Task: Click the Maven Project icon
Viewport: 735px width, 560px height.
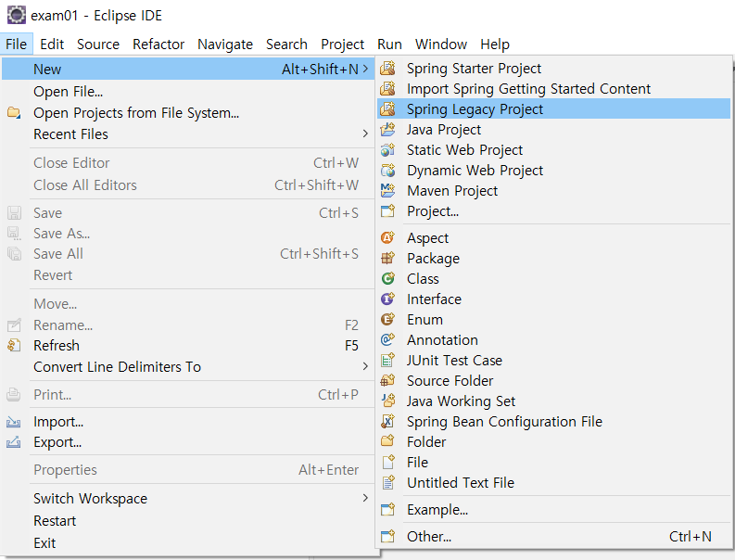Action: coord(387,191)
